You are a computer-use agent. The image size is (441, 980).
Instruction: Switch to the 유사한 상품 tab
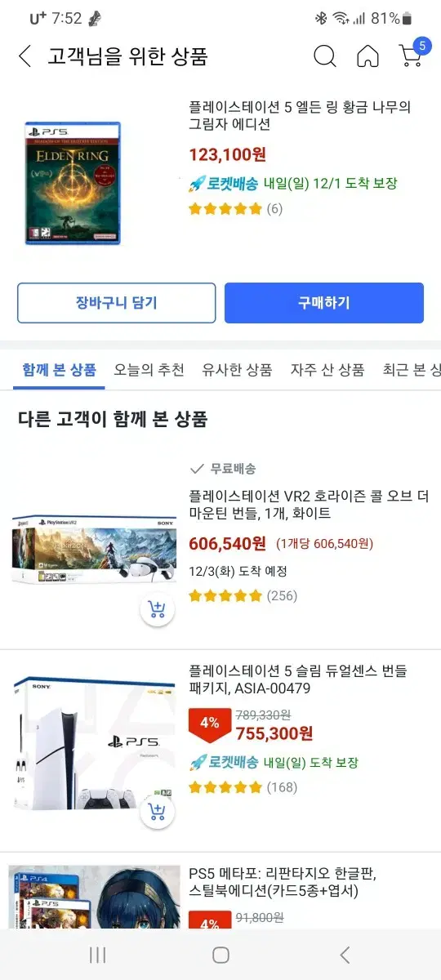(238, 369)
